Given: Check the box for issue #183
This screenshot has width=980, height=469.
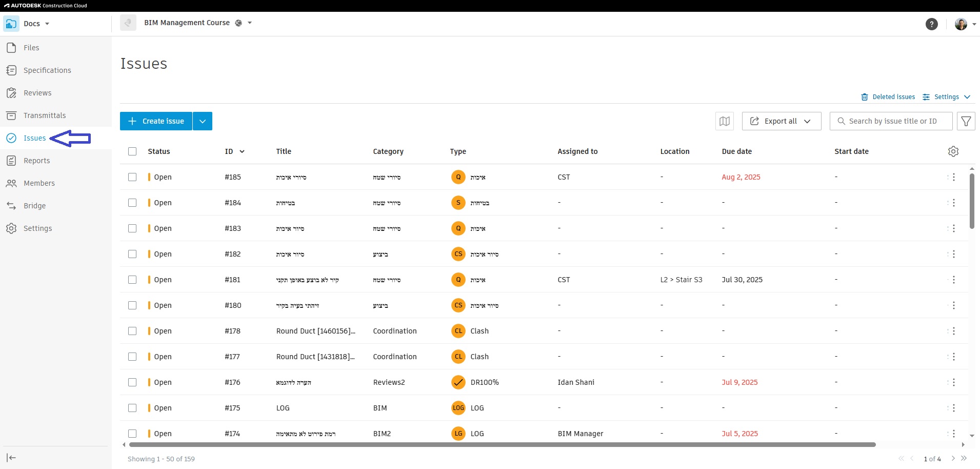Looking at the screenshot, I should pos(132,228).
